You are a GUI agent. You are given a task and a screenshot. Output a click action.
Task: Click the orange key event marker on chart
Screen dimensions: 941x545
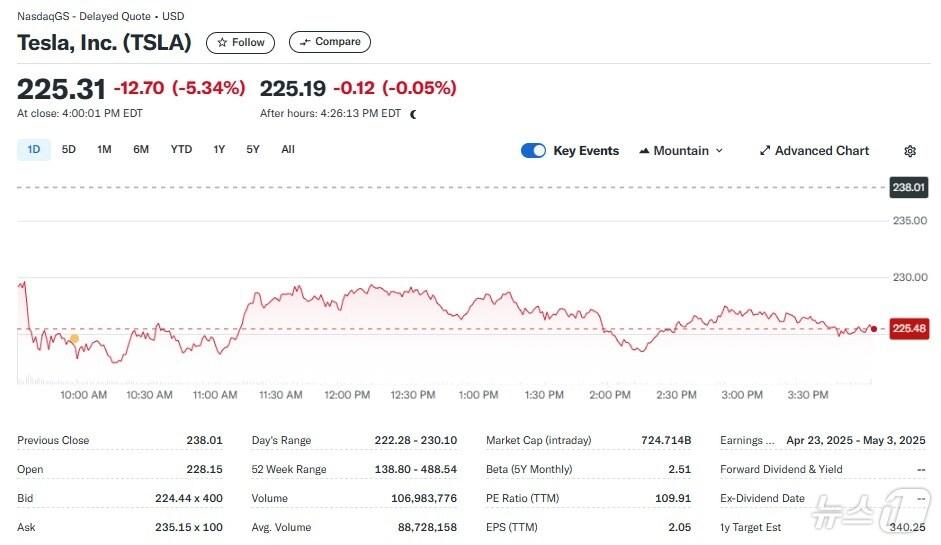pos(74,339)
